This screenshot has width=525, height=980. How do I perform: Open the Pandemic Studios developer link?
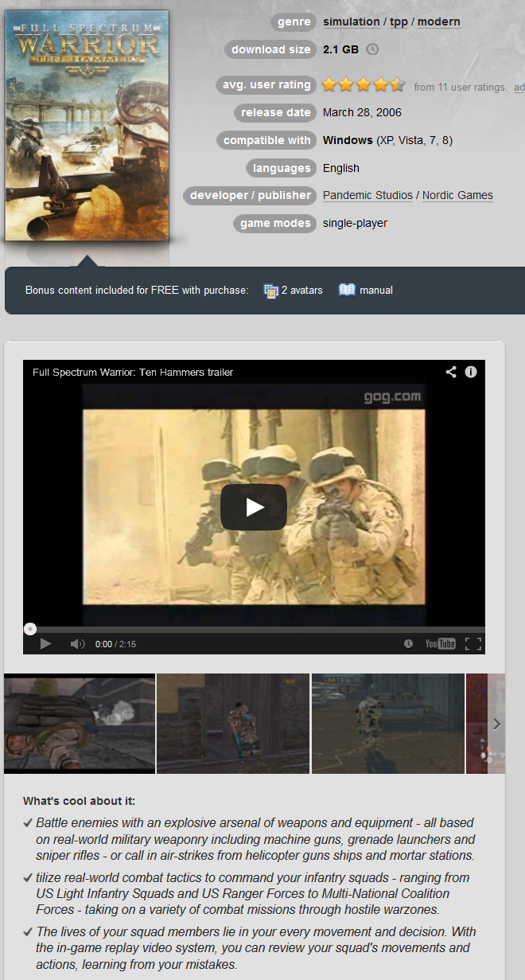(367, 195)
